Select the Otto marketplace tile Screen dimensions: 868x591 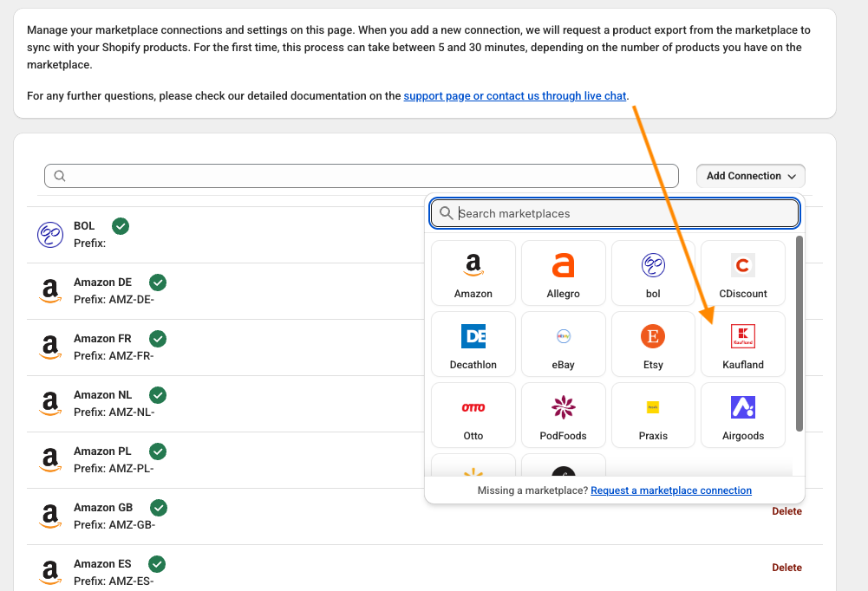[473, 415]
